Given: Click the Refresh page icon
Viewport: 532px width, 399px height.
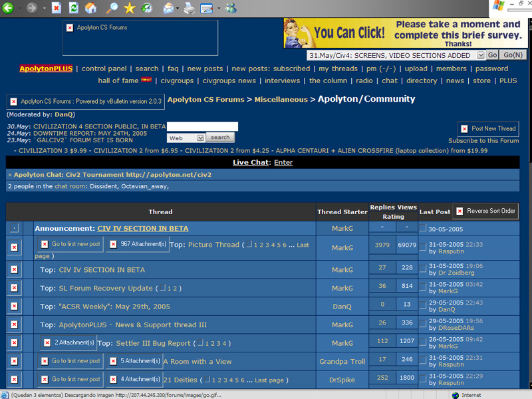Looking at the screenshot, I should tap(74, 8).
